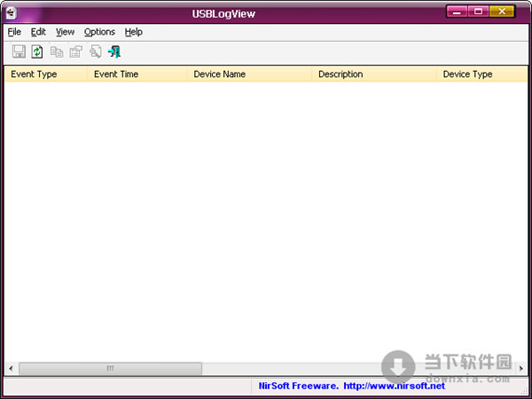Open the File menu
Screen dimensions: 532x399
[14, 32]
